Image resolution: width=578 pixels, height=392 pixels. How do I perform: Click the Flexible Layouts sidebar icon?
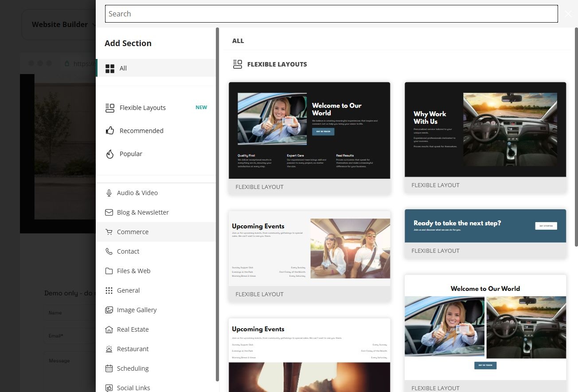tap(109, 108)
